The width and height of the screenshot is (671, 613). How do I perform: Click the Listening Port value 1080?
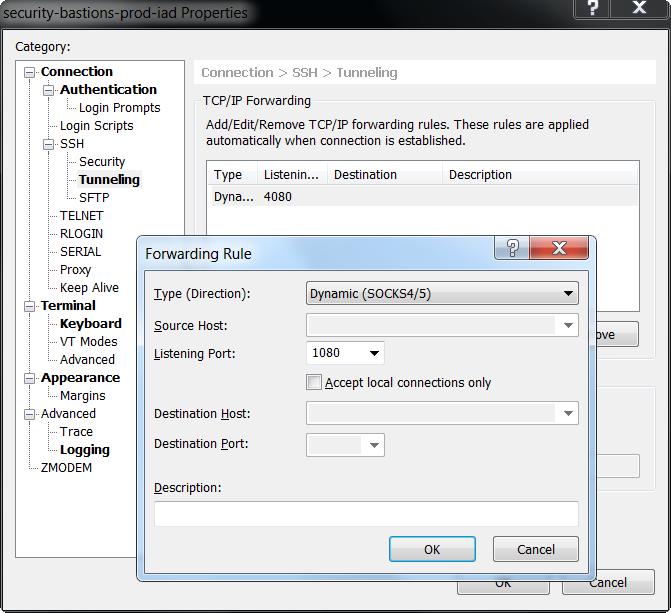pos(326,353)
